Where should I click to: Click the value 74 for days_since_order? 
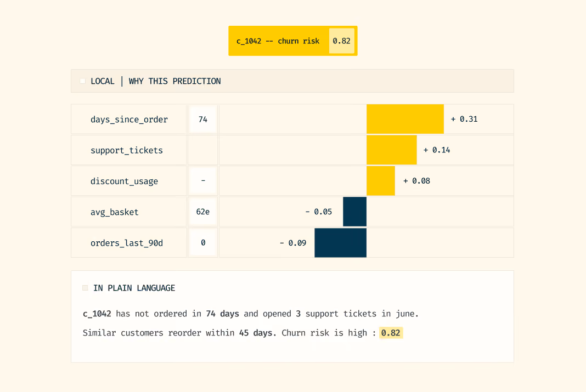click(x=203, y=119)
